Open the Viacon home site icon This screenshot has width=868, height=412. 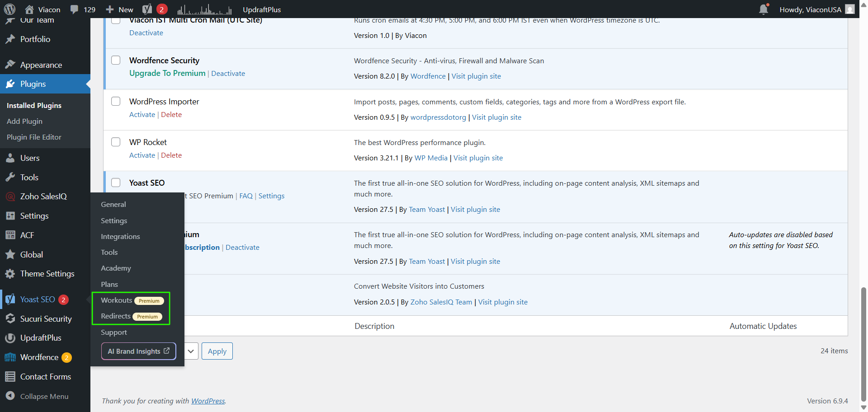click(x=29, y=9)
